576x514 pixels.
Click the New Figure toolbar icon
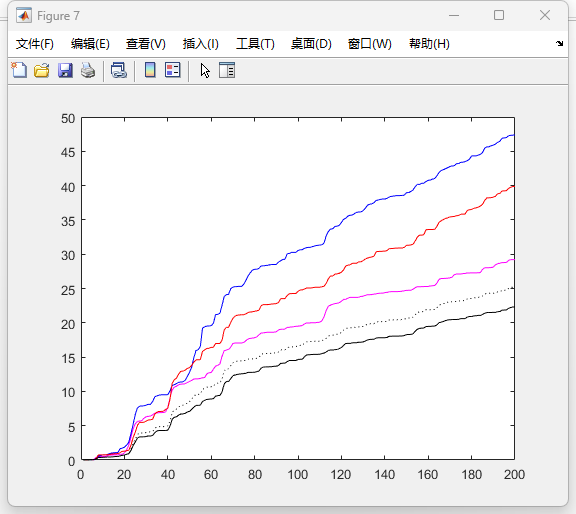[x=19, y=70]
